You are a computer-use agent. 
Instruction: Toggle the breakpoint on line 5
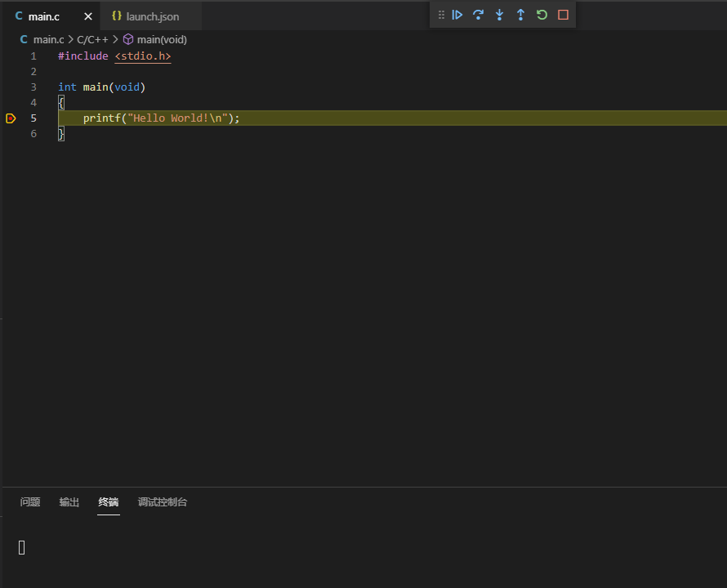11,118
